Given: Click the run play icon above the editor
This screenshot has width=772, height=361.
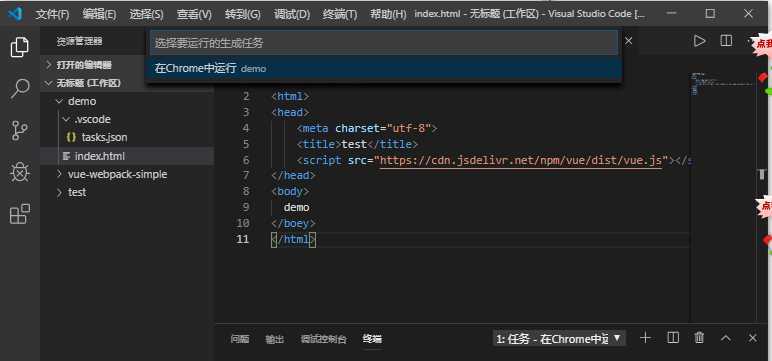Looking at the screenshot, I should tap(699, 41).
